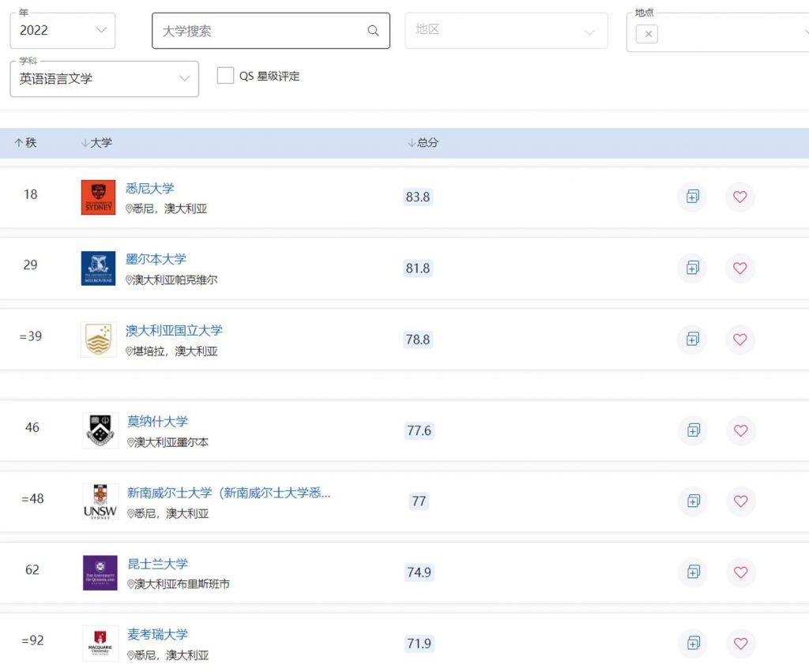Open the 年 2022 dropdown

pyautogui.click(x=62, y=31)
